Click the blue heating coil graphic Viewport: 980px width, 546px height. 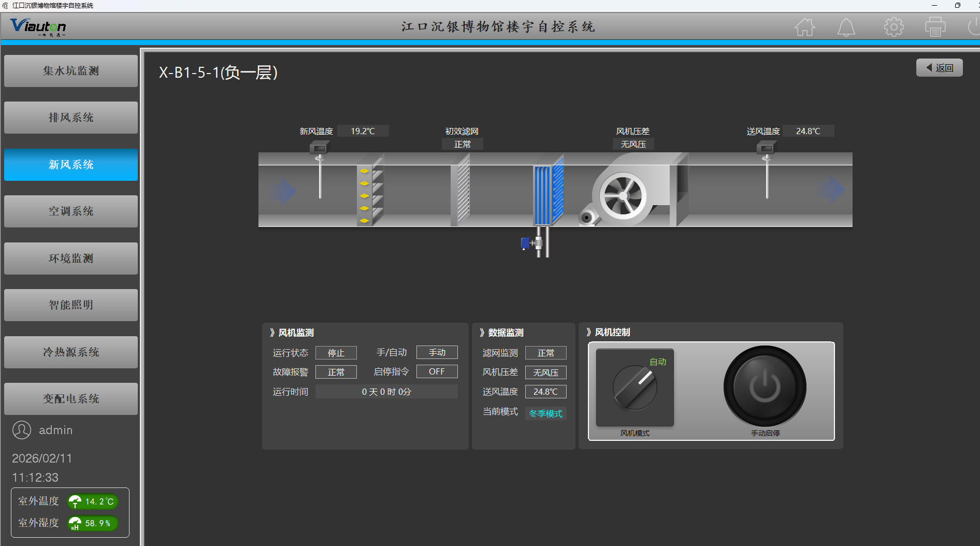[x=549, y=190]
